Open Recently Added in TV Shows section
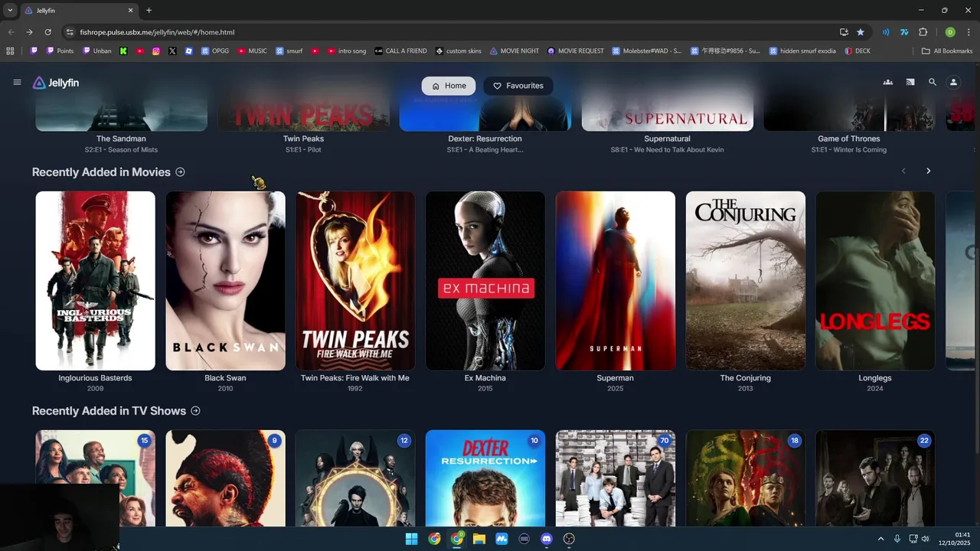The image size is (980, 551). [x=116, y=411]
